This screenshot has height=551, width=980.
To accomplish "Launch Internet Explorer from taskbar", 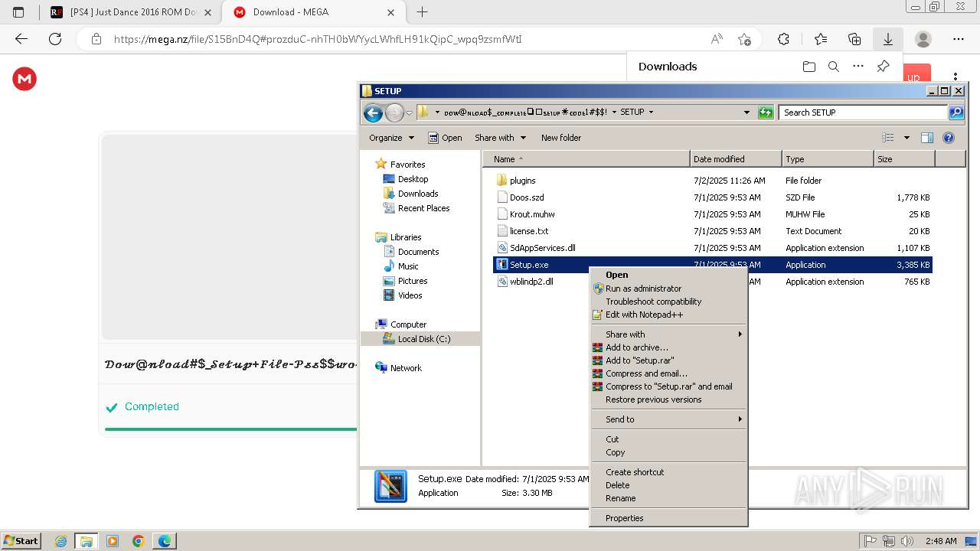I will tap(61, 541).
